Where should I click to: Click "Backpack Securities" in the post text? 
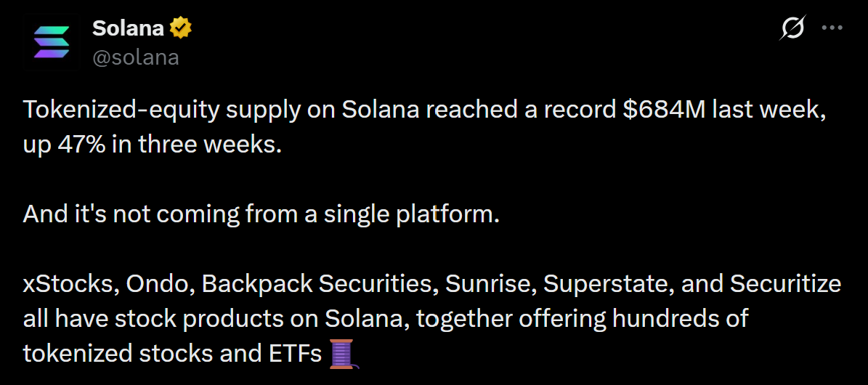tap(318, 285)
